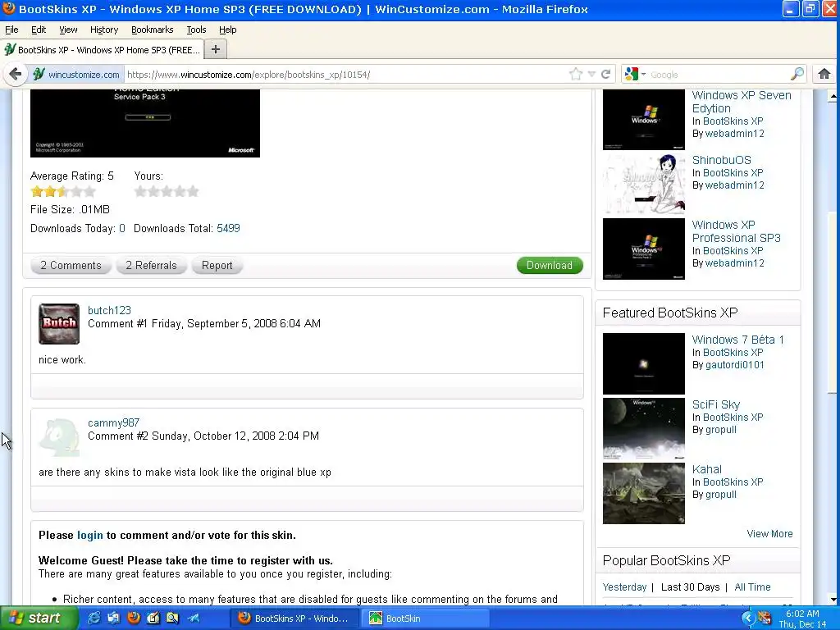
Task: Click the Windows 7 Béta 1 thumbnail
Action: (x=643, y=363)
